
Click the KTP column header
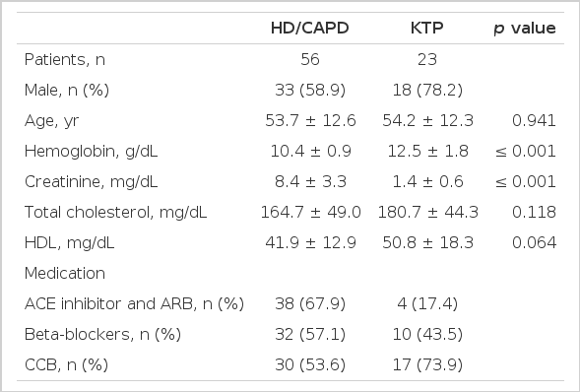(x=427, y=29)
